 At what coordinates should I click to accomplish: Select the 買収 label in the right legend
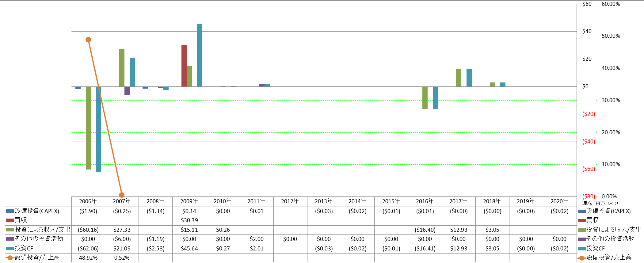593,220
